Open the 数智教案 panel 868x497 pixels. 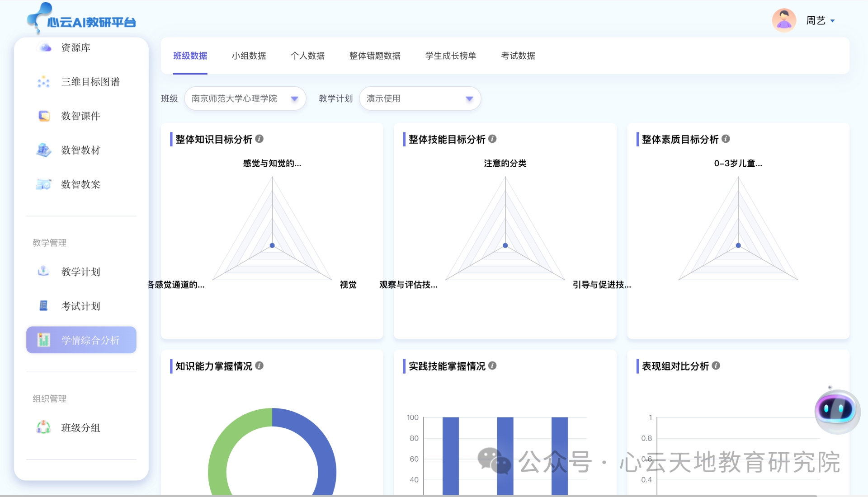pyautogui.click(x=80, y=184)
